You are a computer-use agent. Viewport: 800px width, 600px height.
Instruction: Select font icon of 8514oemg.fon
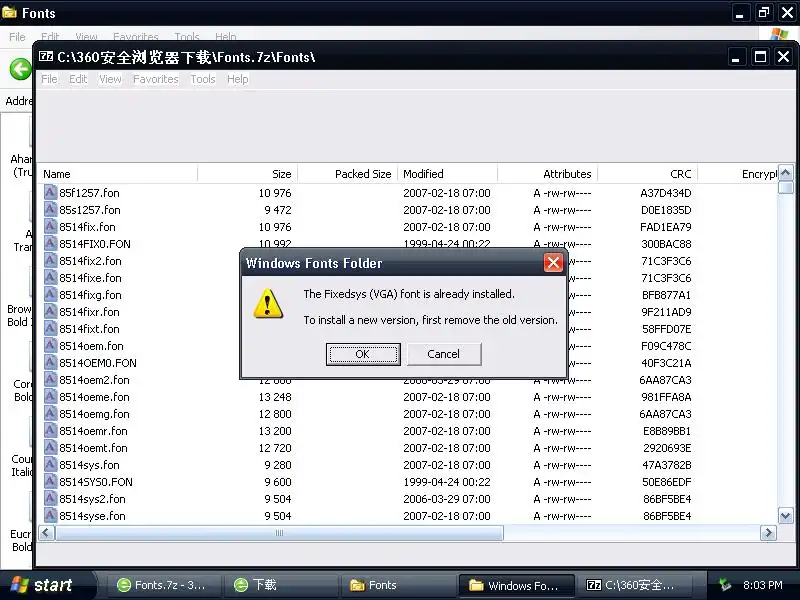tap(50, 413)
